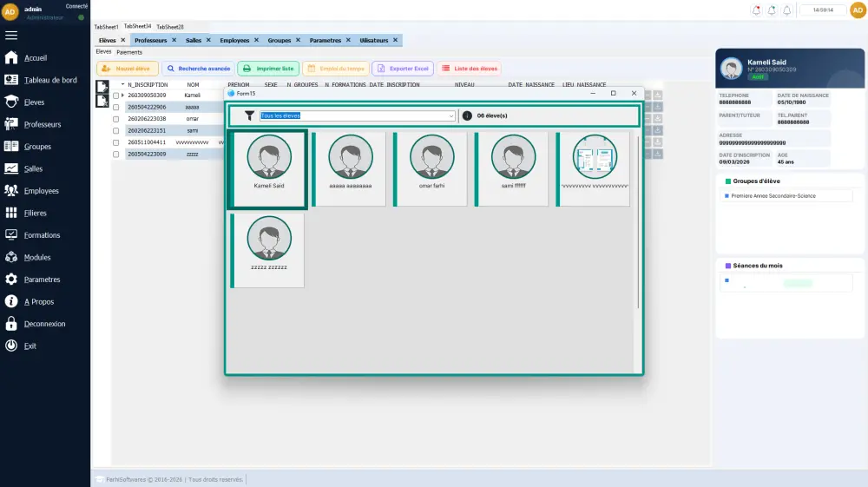This screenshot has height=487, width=868.
Task: Open Eleves section from sidebar
Action: (x=34, y=102)
